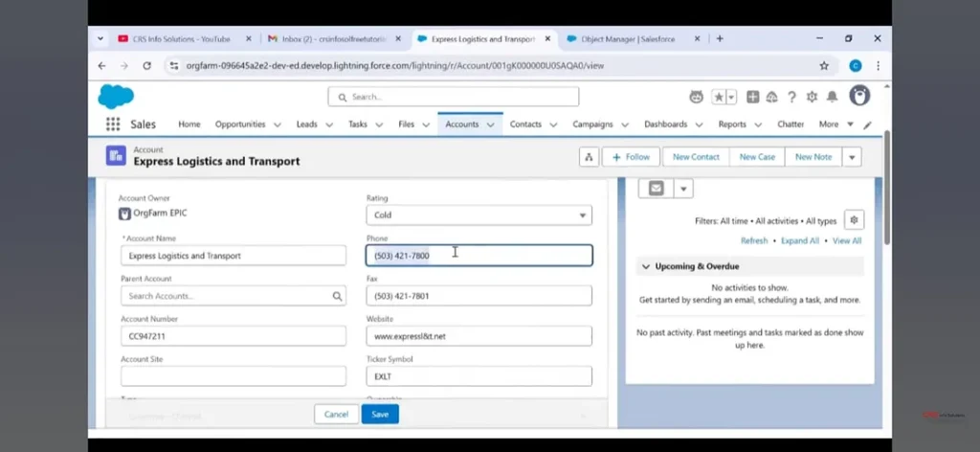Click the email activity icon button
The height and width of the screenshot is (452, 980).
(x=657, y=189)
